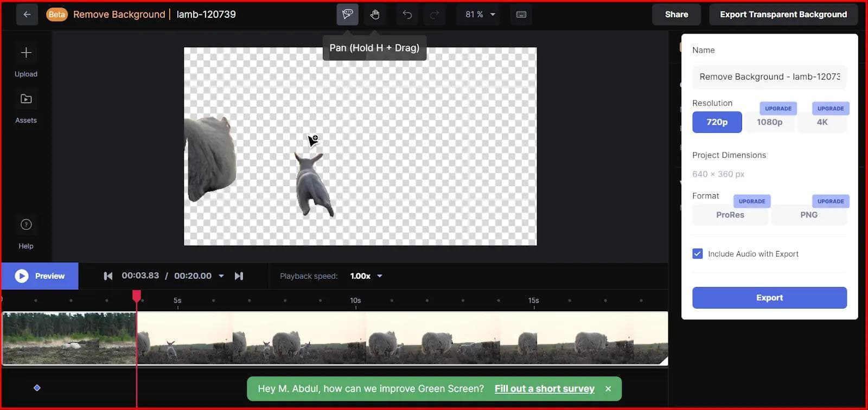This screenshot has height=410, width=868.
Task: Click the Upload plus icon
Action: point(26,53)
